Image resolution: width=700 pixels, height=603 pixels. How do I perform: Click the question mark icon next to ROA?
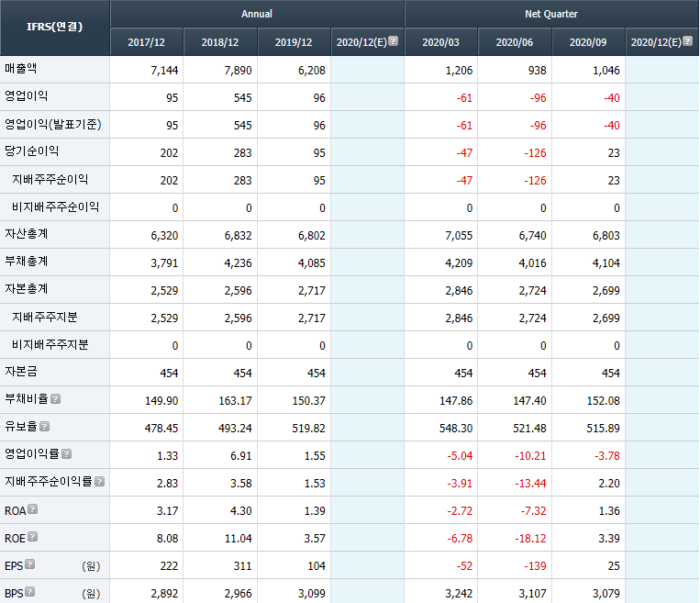(x=33, y=509)
